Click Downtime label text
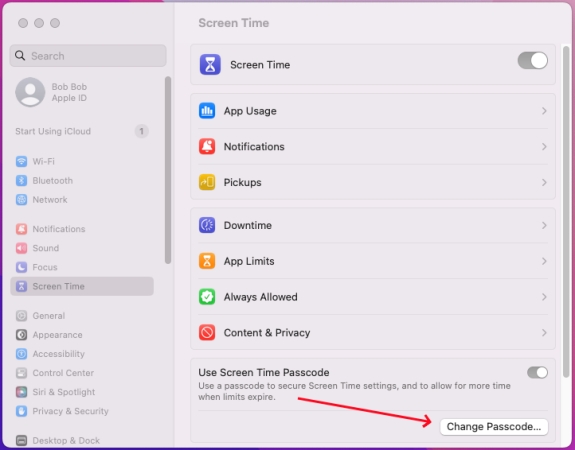 [x=248, y=225]
